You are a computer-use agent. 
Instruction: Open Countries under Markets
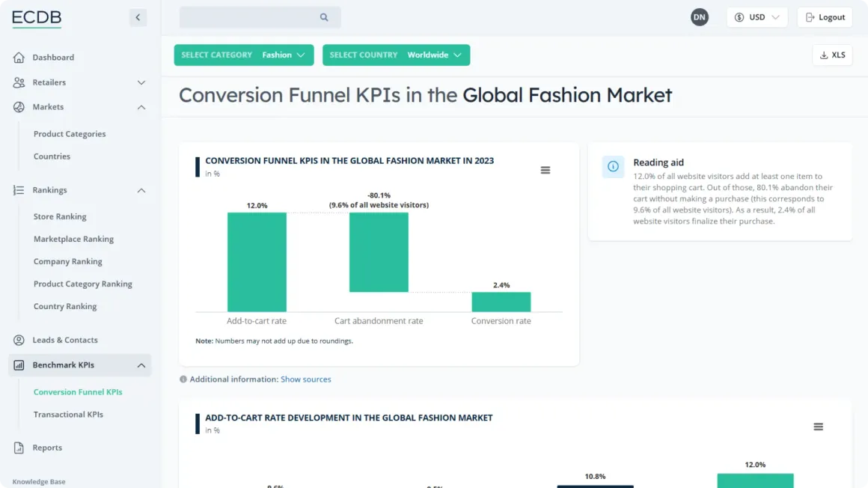click(x=52, y=156)
